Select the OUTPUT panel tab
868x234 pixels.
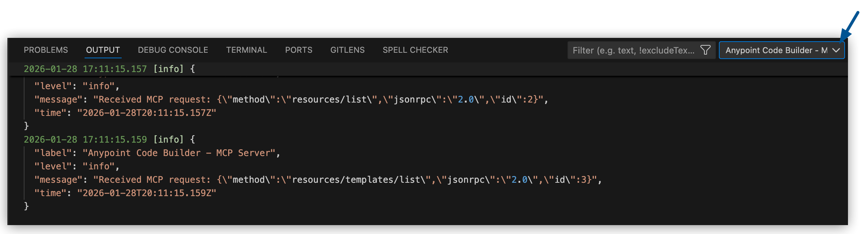(103, 50)
